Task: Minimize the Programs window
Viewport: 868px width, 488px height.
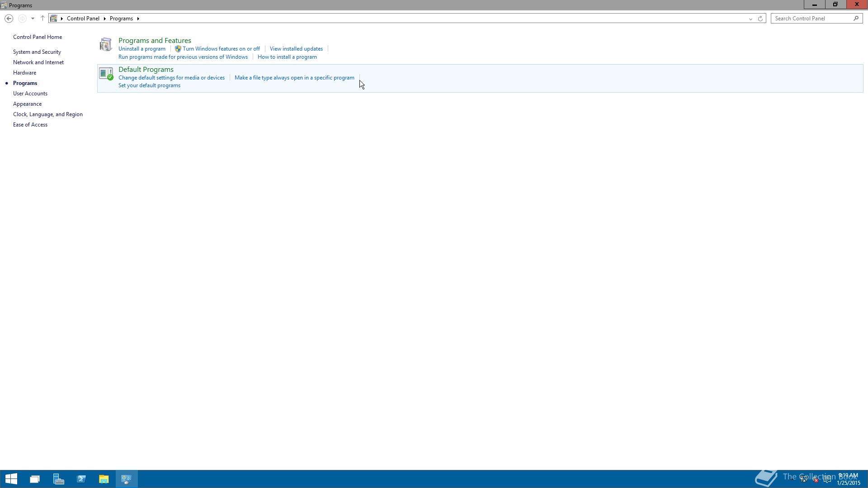Action: pos(814,5)
